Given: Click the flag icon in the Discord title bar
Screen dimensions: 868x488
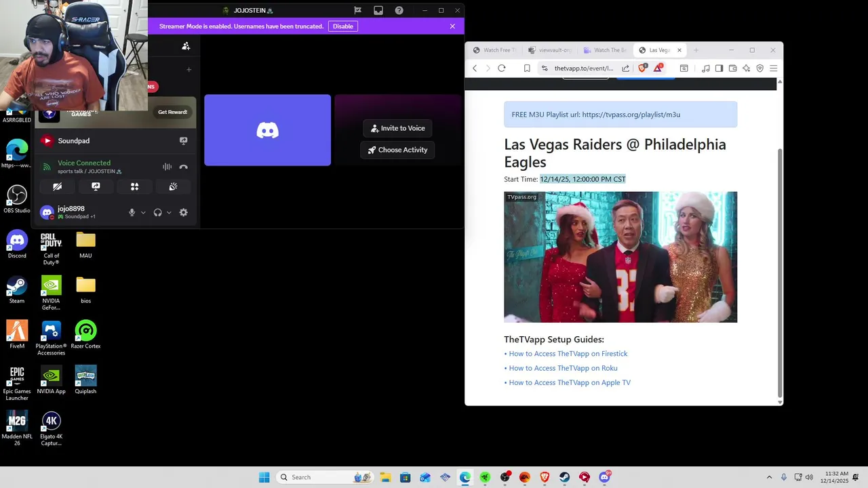Looking at the screenshot, I should [x=357, y=10].
